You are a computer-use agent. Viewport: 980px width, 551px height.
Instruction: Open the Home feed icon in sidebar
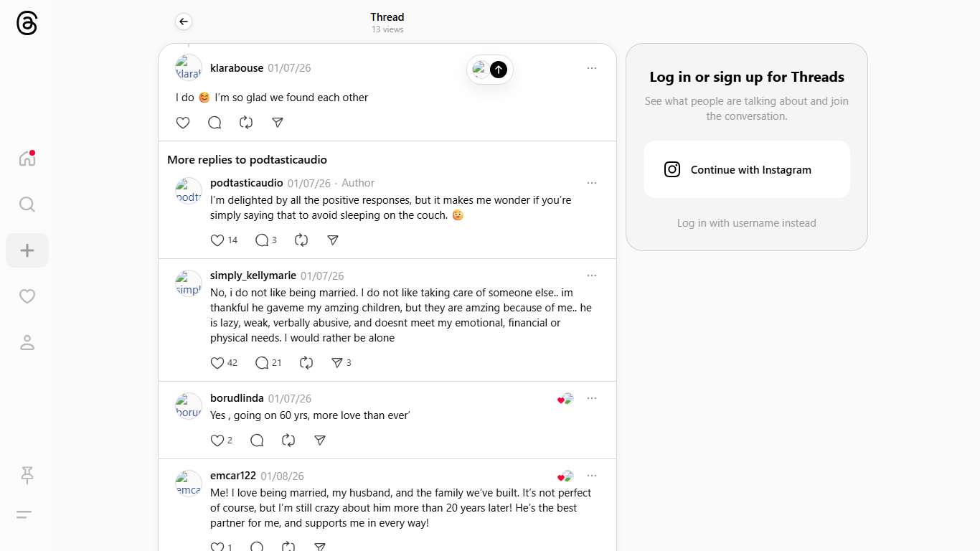(x=27, y=159)
